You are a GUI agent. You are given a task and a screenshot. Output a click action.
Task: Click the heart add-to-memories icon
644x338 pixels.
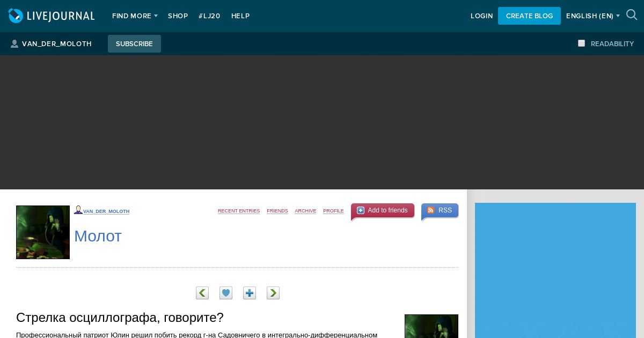click(x=226, y=293)
